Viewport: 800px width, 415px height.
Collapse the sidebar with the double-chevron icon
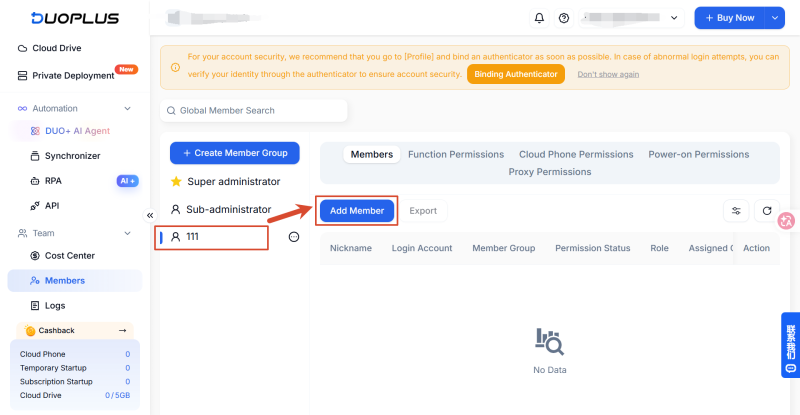coord(150,215)
